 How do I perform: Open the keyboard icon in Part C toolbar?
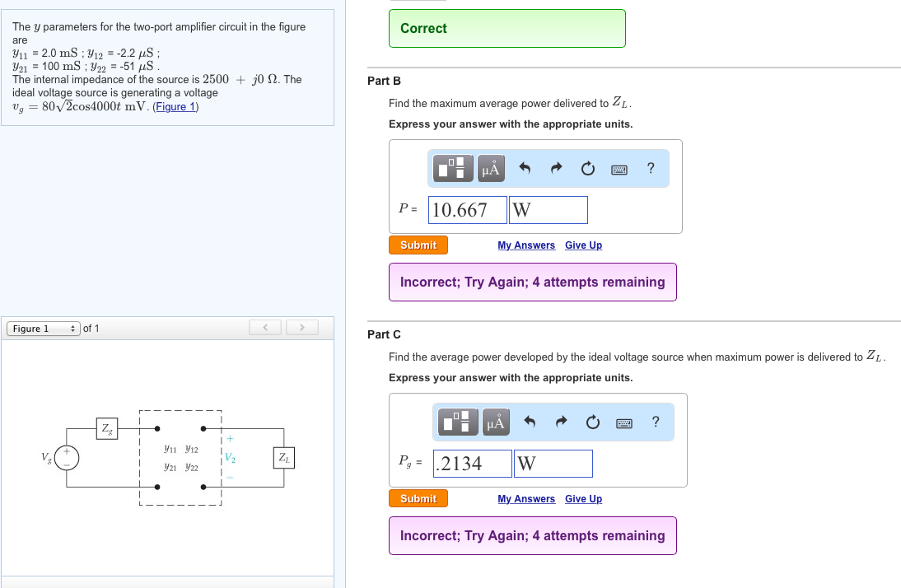[624, 423]
